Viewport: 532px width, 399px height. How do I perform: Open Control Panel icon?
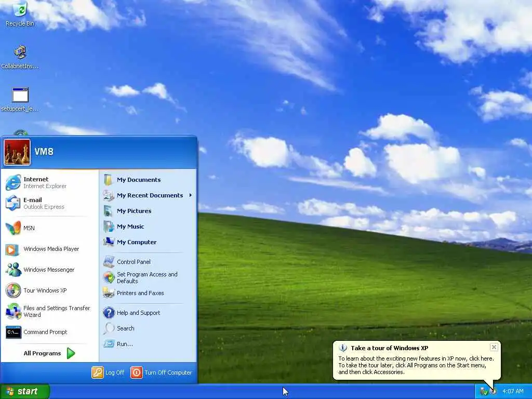109,262
